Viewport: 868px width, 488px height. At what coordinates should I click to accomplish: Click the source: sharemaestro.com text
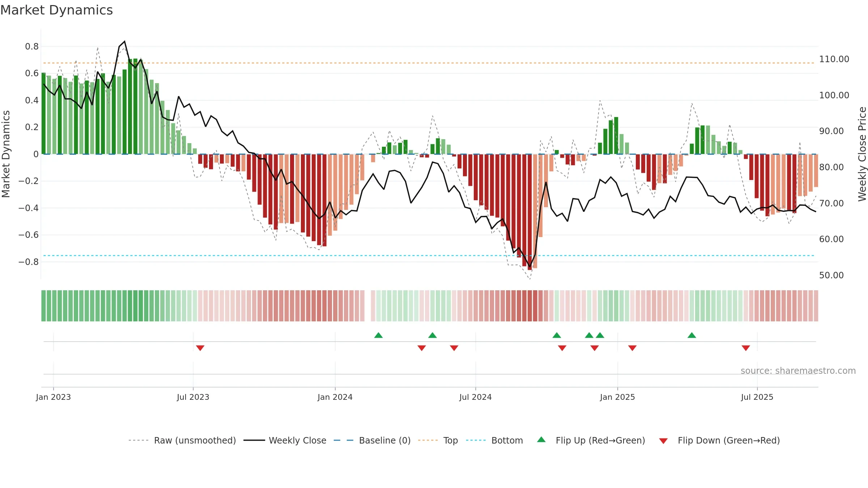click(798, 371)
